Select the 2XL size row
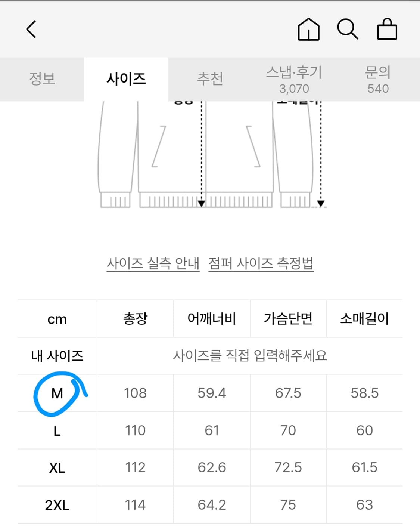Screen dimensions: 420x528 [56, 504]
